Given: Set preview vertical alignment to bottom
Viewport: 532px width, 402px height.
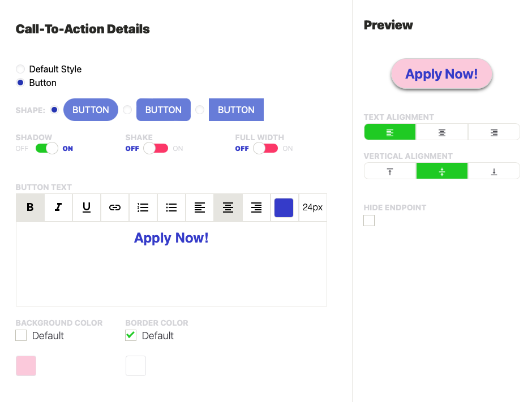Looking at the screenshot, I should pyautogui.click(x=494, y=171).
